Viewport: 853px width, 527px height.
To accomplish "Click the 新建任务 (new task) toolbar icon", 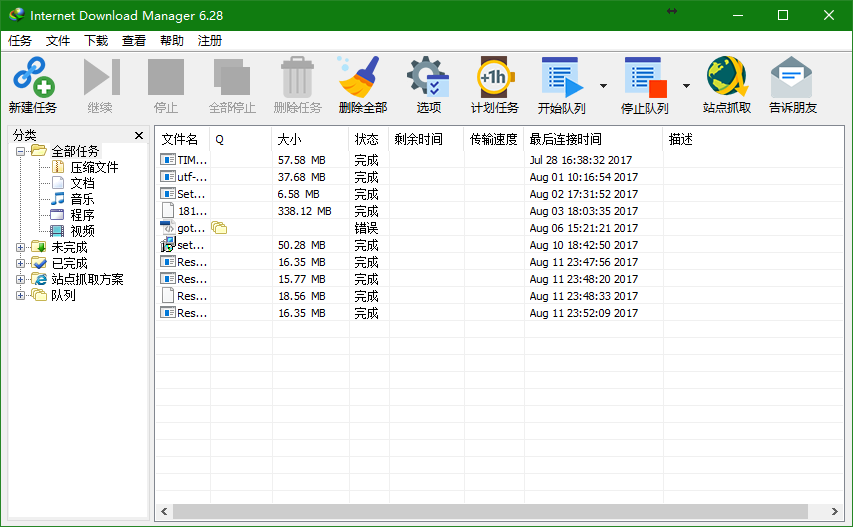I will coord(33,78).
